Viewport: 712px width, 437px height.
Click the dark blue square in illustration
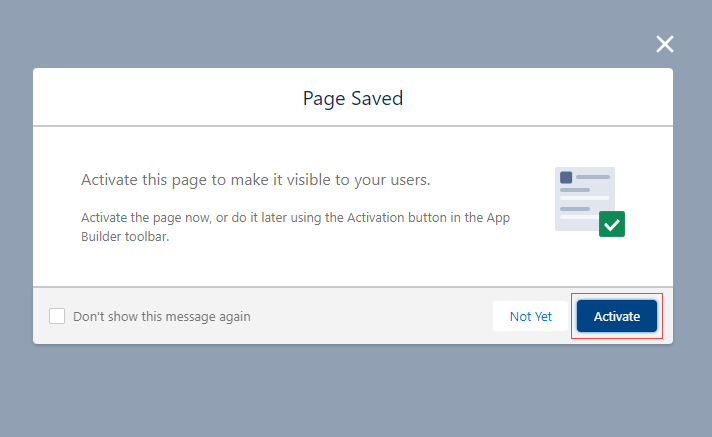[566, 178]
